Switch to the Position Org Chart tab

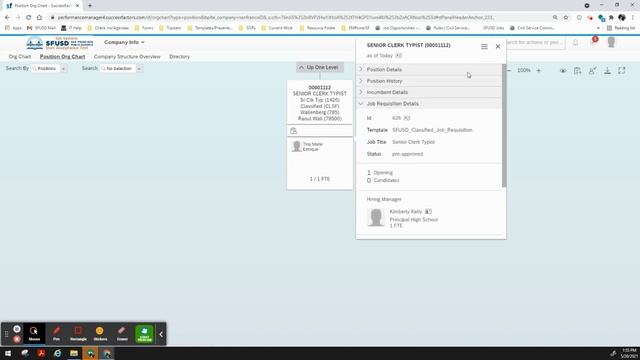(x=62, y=57)
